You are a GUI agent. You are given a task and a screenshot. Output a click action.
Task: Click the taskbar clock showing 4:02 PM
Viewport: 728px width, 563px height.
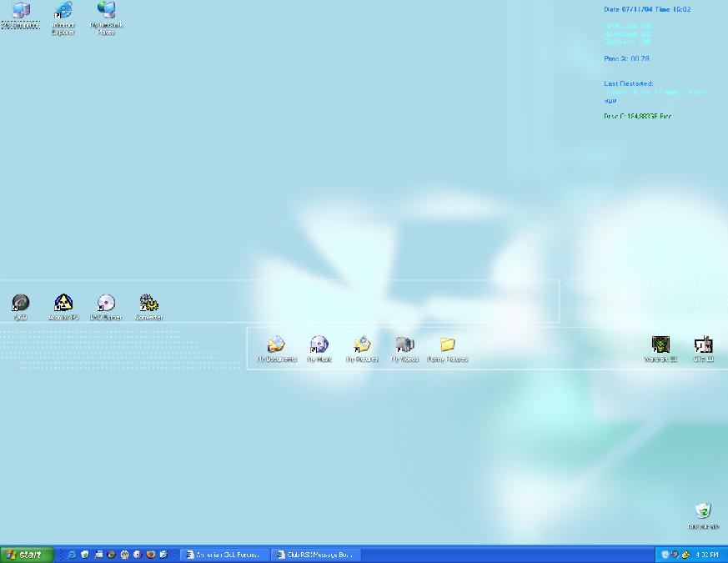click(706, 555)
